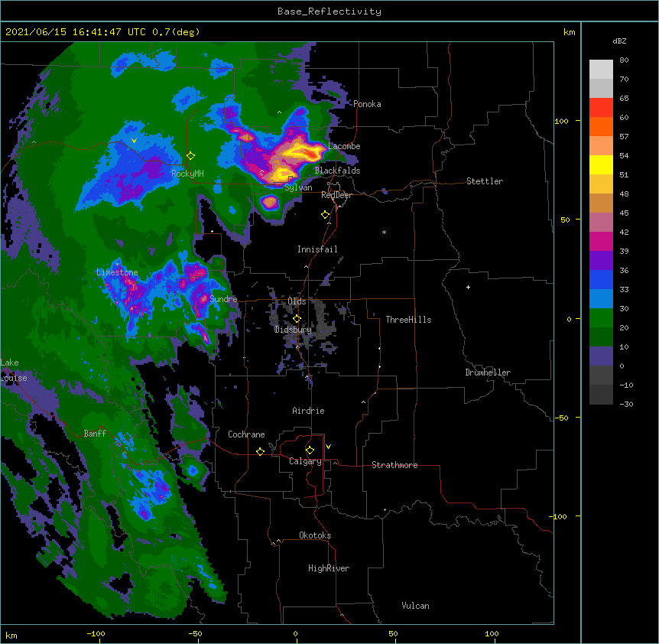Click the asterisk marker above Limestone label
The width and height of the screenshot is (659, 644).
(x=117, y=265)
